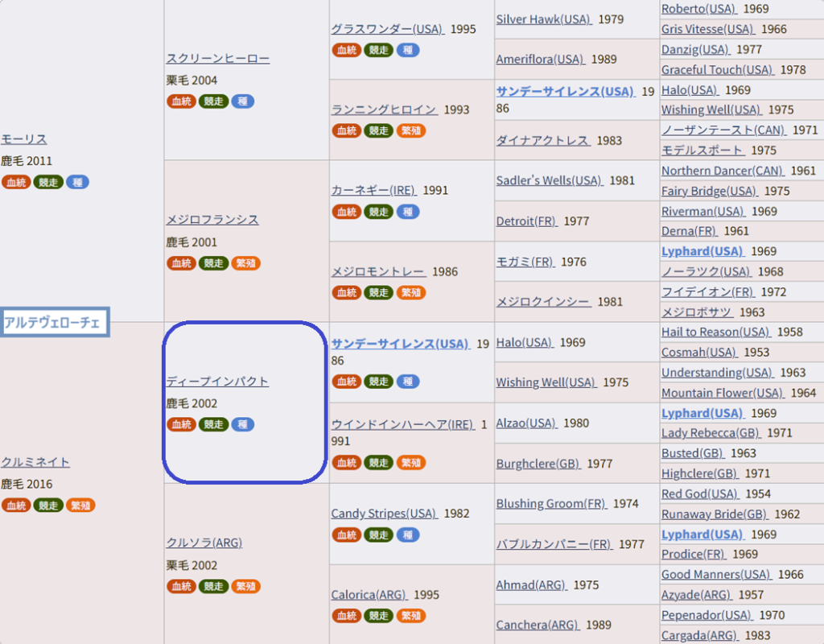
Task: Open Canchera(ARG) link
Action: click(x=538, y=625)
